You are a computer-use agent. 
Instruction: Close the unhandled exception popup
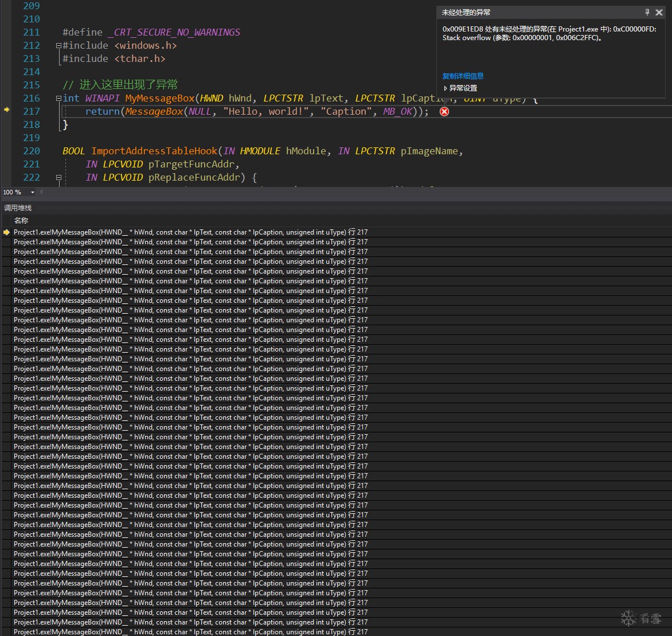point(659,12)
